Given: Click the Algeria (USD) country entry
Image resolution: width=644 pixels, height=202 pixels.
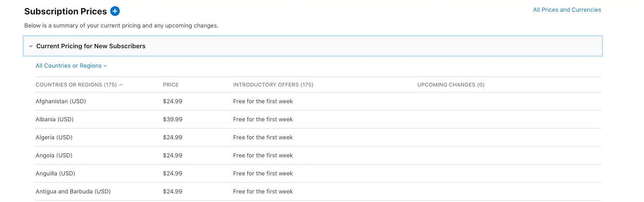Looking at the screenshot, I should 54,138.
